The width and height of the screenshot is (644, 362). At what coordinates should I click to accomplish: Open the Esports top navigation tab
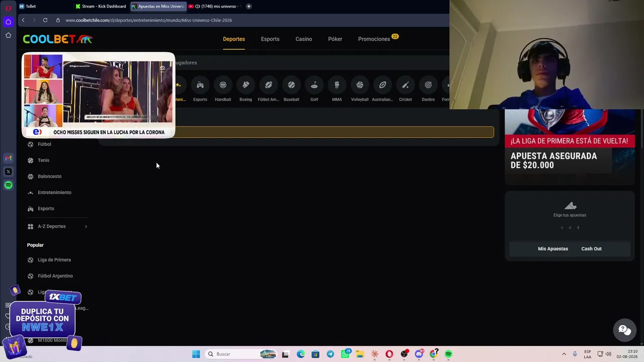click(x=270, y=39)
